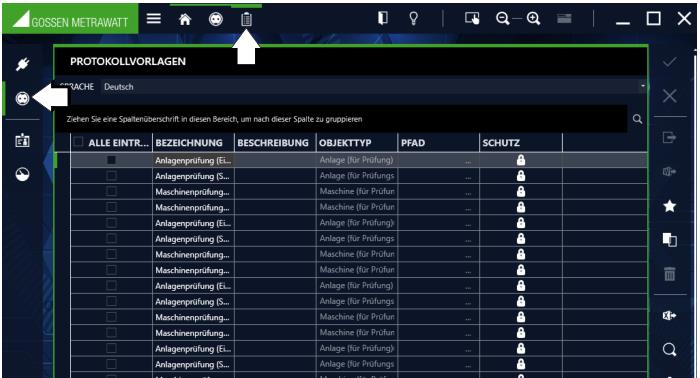
Task: Open the Sprache Deutsch dropdown
Action: [x=373, y=87]
